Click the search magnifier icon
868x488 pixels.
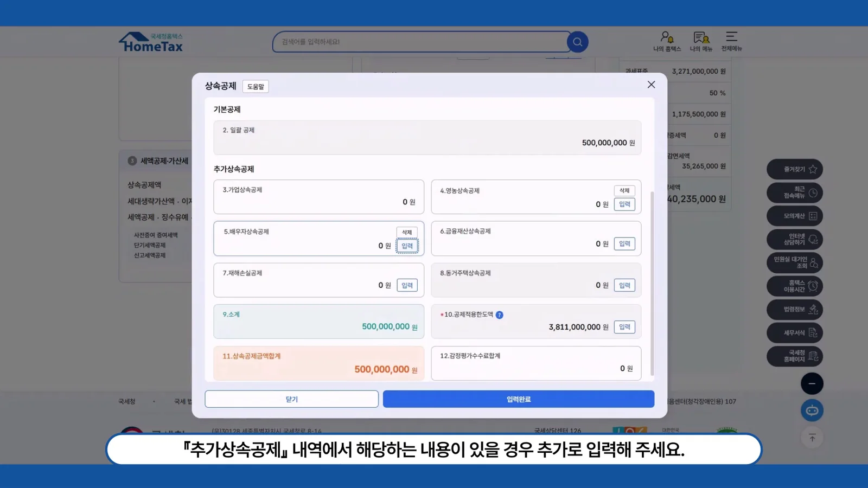coord(577,42)
